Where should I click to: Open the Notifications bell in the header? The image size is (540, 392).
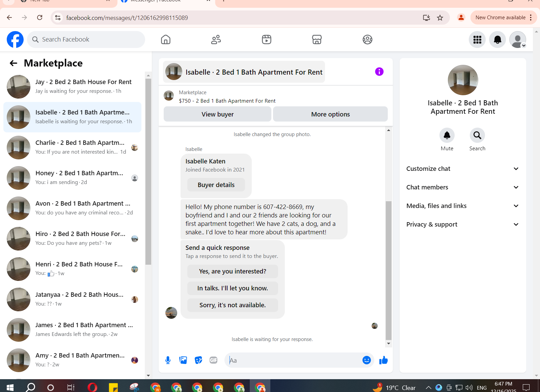tap(497, 40)
